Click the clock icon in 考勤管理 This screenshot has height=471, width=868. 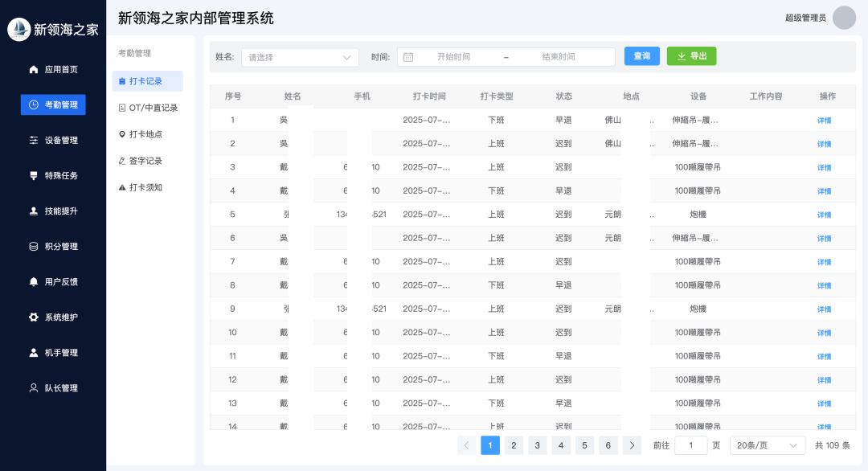34,104
